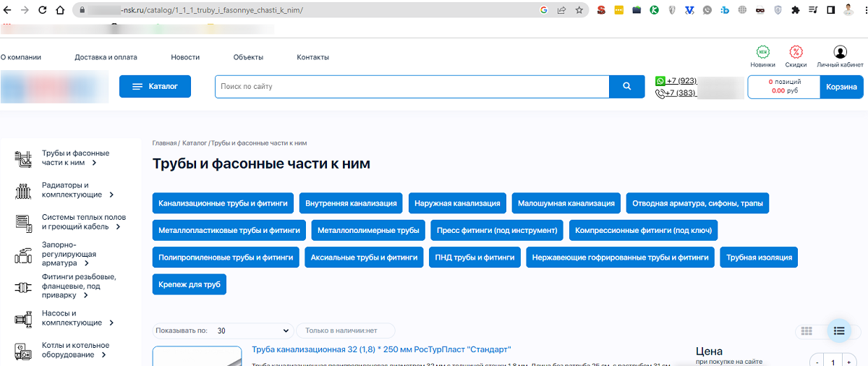The width and height of the screenshot is (868, 366).
Task: Go to 'Контакты' menu item
Action: point(312,57)
